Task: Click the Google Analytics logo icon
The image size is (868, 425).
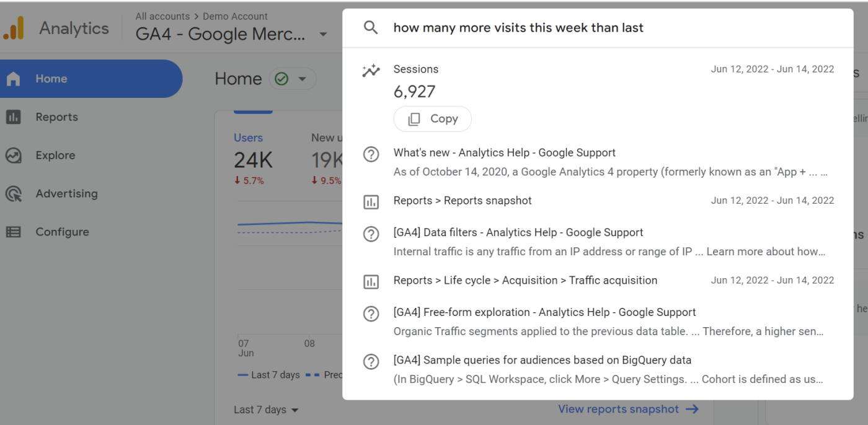Action: pos(14,28)
